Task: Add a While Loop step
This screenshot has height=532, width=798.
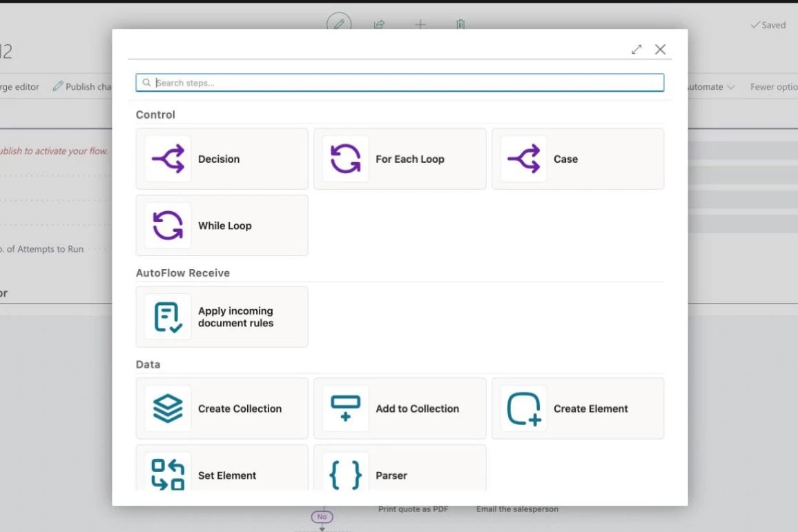Action: click(222, 226)
